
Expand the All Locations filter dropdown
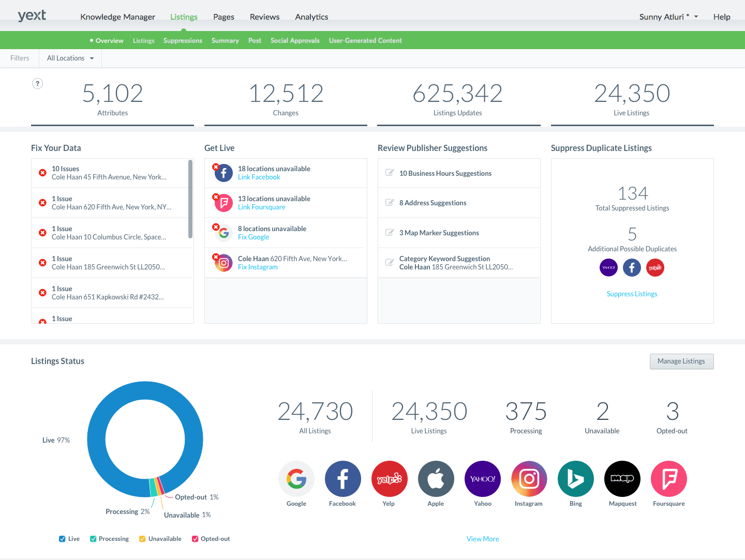[x=70, y=58]
